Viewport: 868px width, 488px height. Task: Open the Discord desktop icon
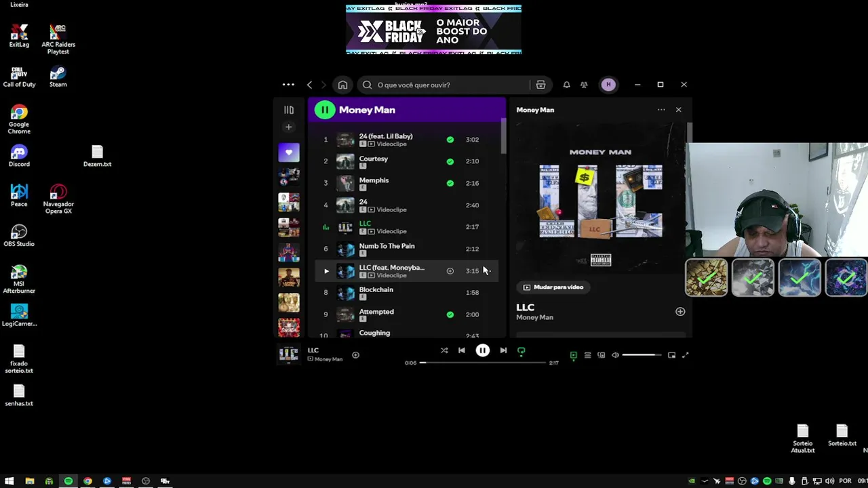19,157
